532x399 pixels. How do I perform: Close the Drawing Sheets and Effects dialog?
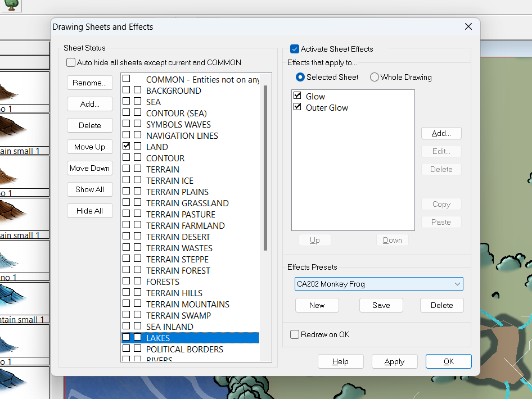pyautogui.click(x=468, y=27)
